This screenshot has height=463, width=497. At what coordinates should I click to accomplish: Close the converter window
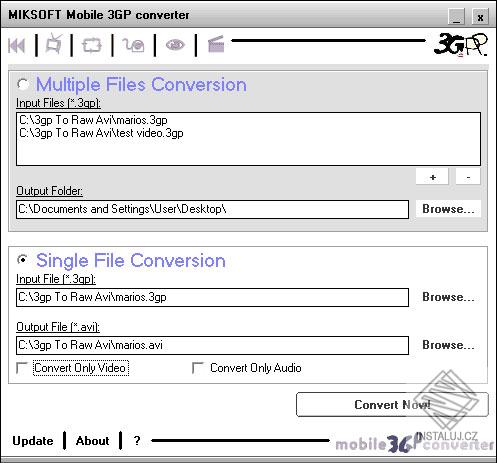click(480, 16)
